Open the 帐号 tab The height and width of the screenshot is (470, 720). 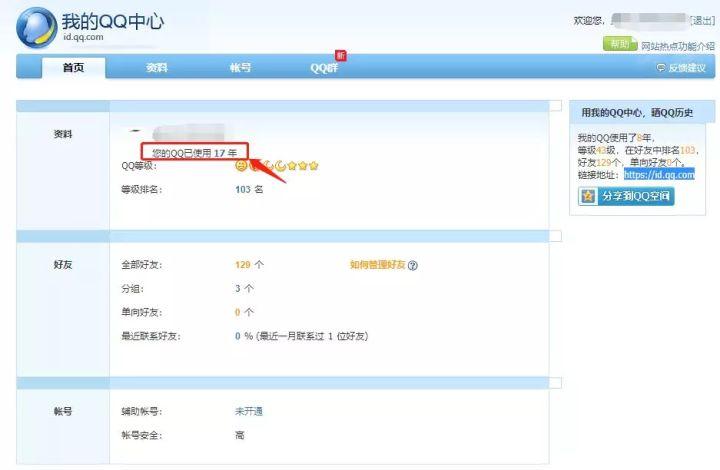(240, 68)
